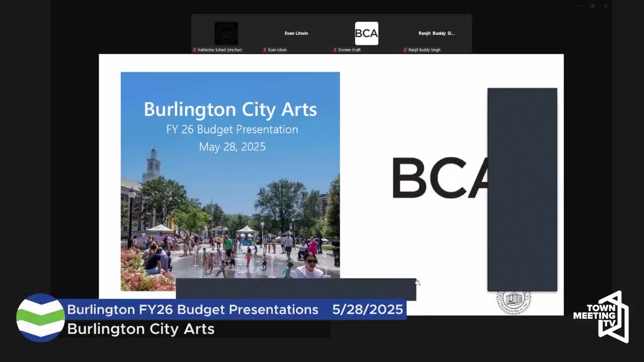The height and width of the screenshot is (362, 644).
Task: Select the Ranjit Buddy Si... tile name
Action: 436,33
